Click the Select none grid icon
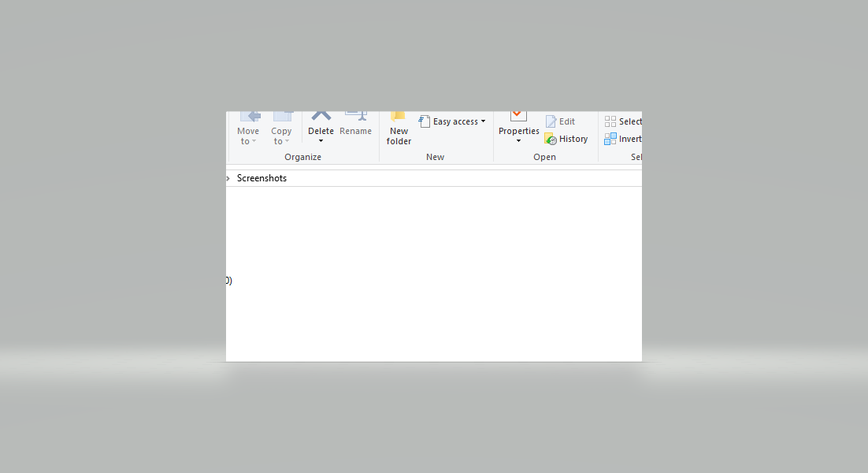 coord(610,121)
